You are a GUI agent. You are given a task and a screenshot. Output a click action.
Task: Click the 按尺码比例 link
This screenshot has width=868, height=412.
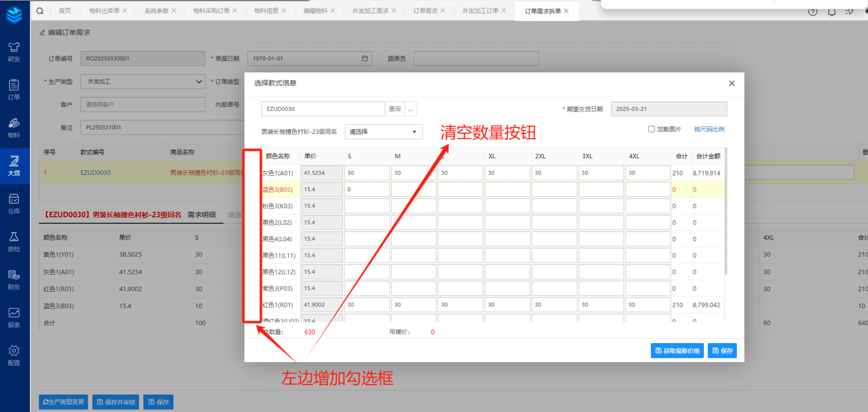[x=709, y=130]
